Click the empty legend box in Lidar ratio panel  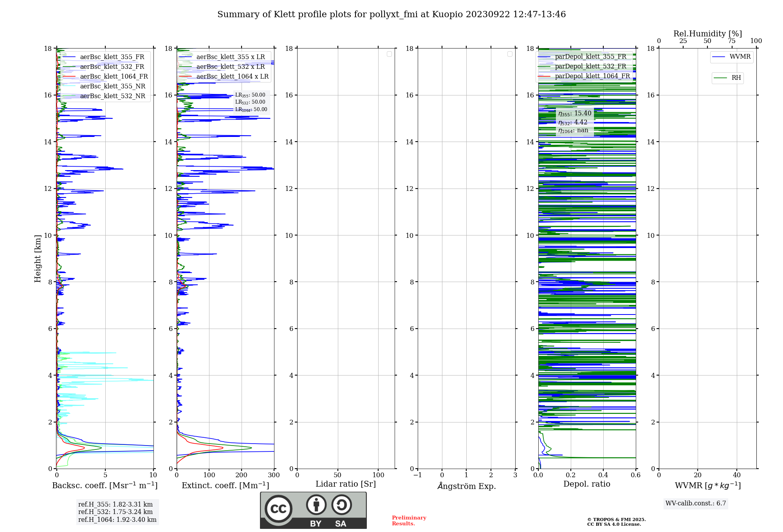point(389,54)
